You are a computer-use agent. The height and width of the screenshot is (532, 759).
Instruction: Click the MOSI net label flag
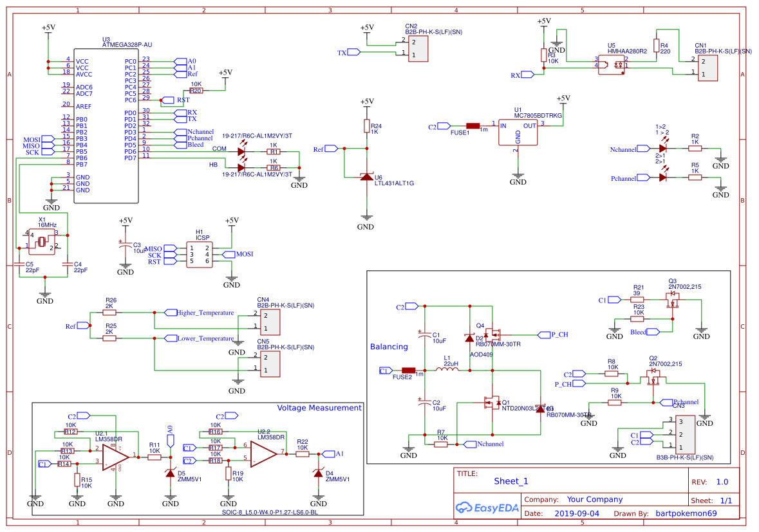tap(229, 254)
